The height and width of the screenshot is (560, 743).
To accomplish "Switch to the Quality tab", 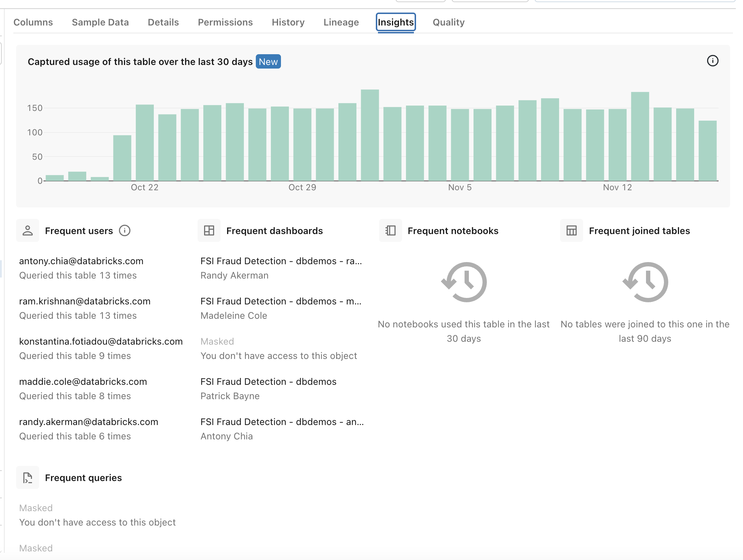I will 449,22.
